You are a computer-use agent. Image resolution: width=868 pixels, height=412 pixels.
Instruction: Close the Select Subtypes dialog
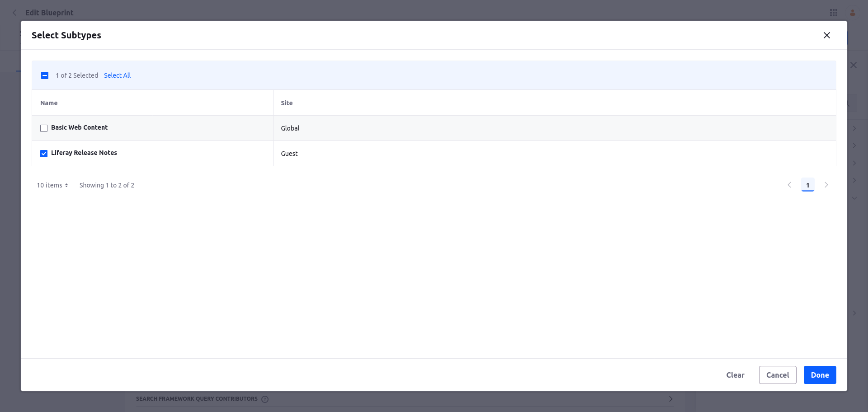[826, 35]
